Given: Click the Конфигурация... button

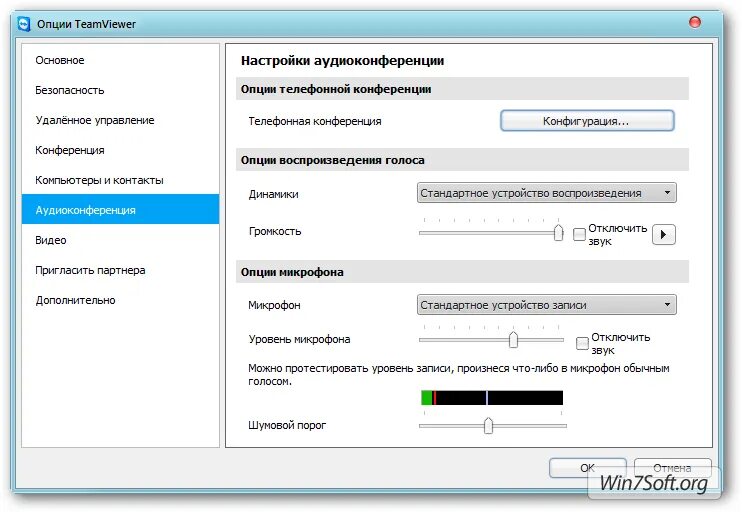Looking at the screenshot, I should (587, 121).
